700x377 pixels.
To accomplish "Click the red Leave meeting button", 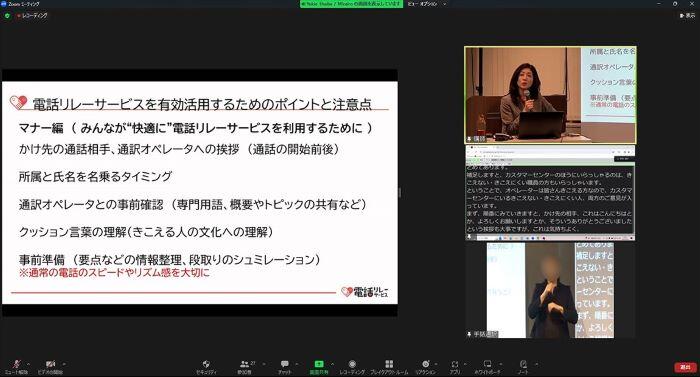I will [x=685, y=367].
